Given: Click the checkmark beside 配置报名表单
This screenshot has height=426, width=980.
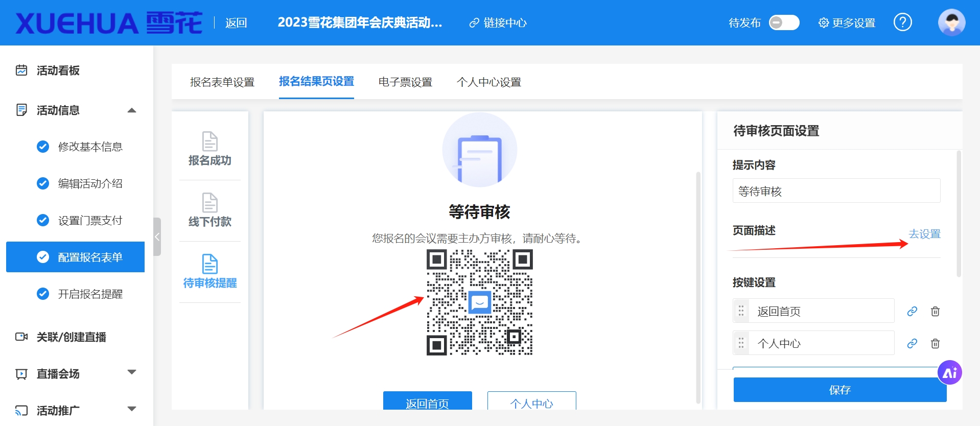Looking at the screenshot, I should (x=43, y=257).
